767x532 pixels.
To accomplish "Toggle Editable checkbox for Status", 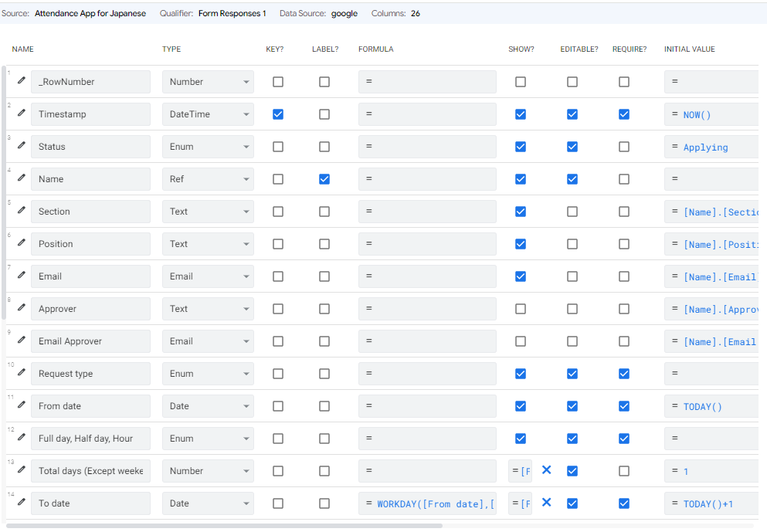I will pos(572,147).
